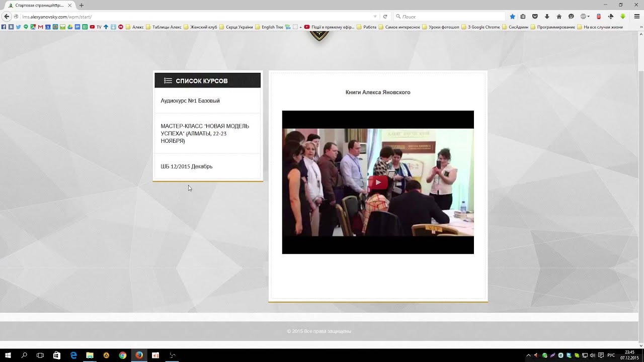
Task: Open the МАСТЕР-КЛАСС Новая модель успеха course
Action: click(x=205, y=133)
